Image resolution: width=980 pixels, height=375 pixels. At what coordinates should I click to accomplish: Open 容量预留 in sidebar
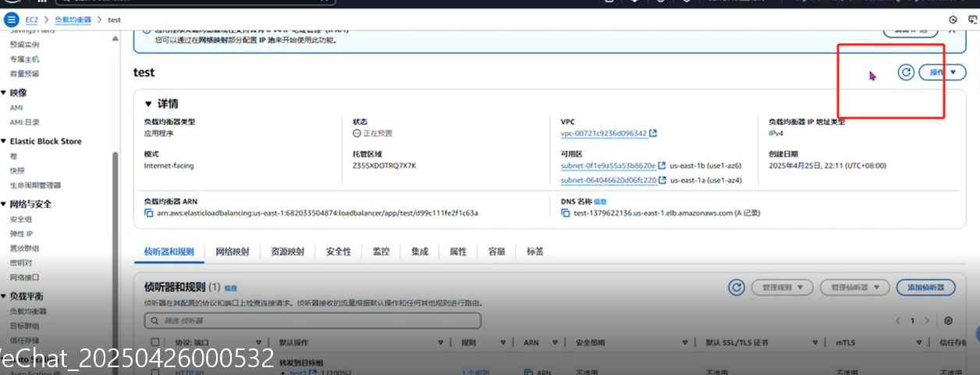point(24,73)
